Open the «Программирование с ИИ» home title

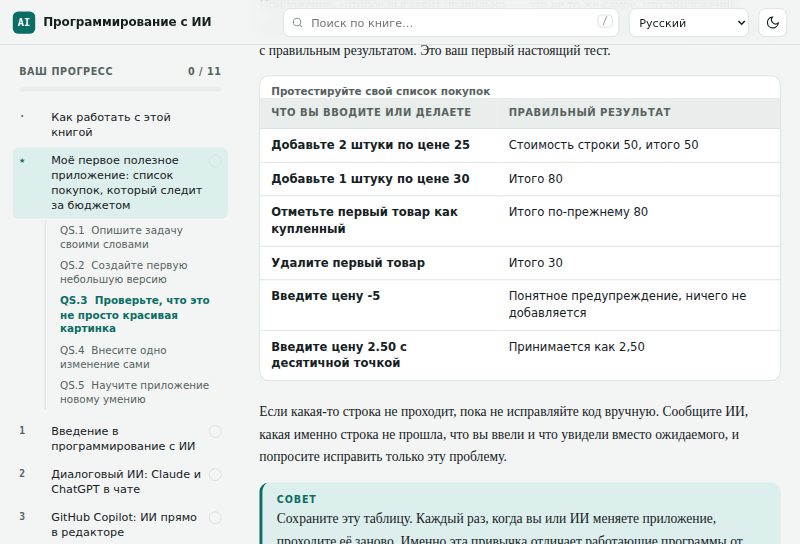[x=127, y=22]
